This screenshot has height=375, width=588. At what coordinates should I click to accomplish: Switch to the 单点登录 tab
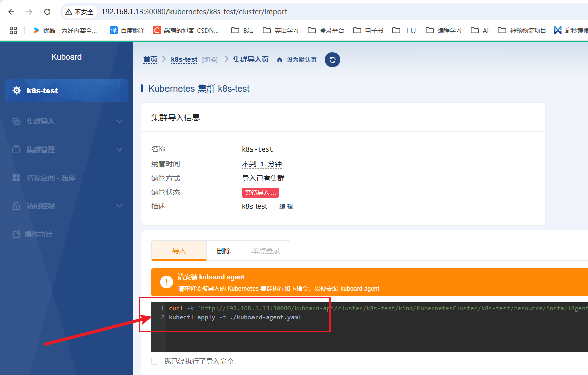(266, 250)
